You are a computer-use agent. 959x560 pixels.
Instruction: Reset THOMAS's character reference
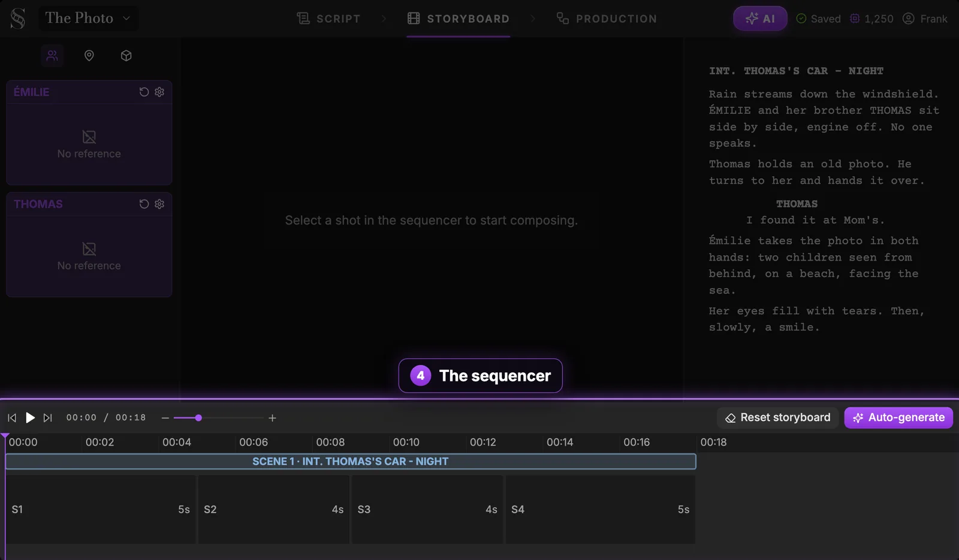pos(144,204)
